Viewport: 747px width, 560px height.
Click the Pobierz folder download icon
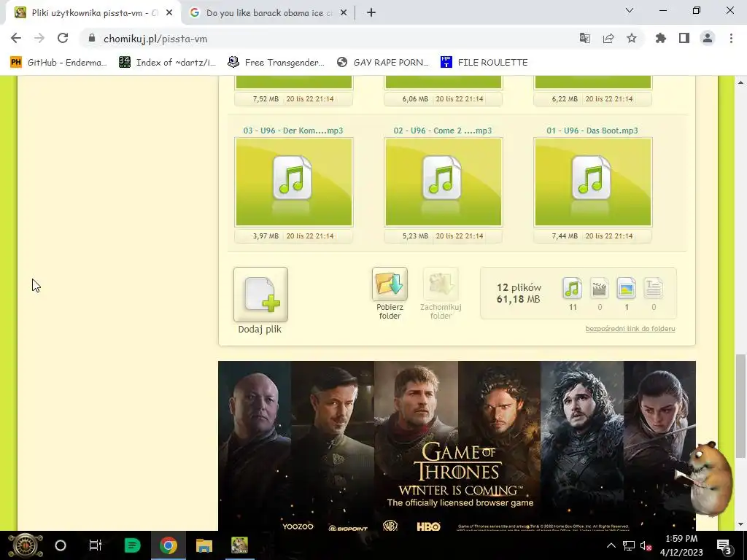[390, 284]
